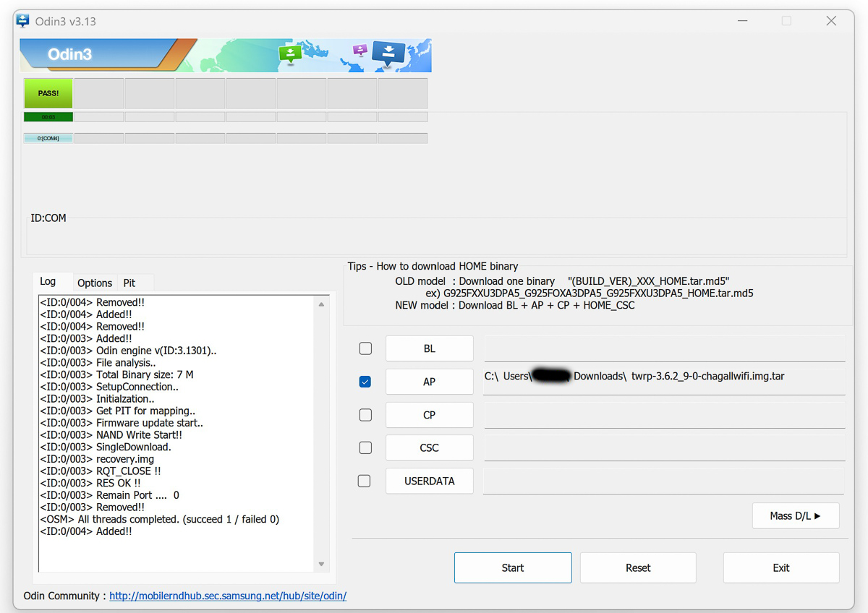The height and width of the screenshot is (613, 868).
Task: Select log line 'Firmware update start..'
Action: tap(122, 423)
